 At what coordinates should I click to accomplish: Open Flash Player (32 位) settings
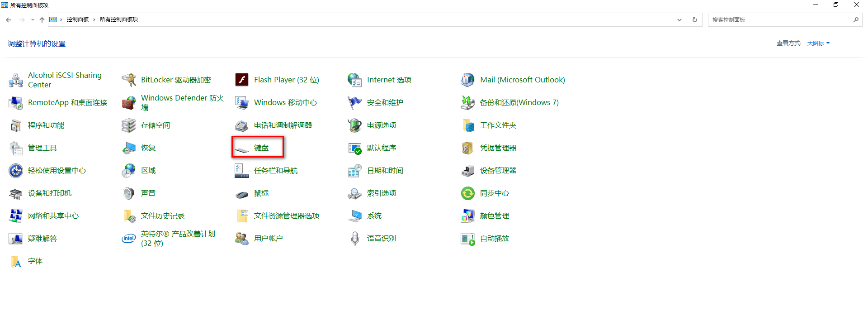pos(286,80)
